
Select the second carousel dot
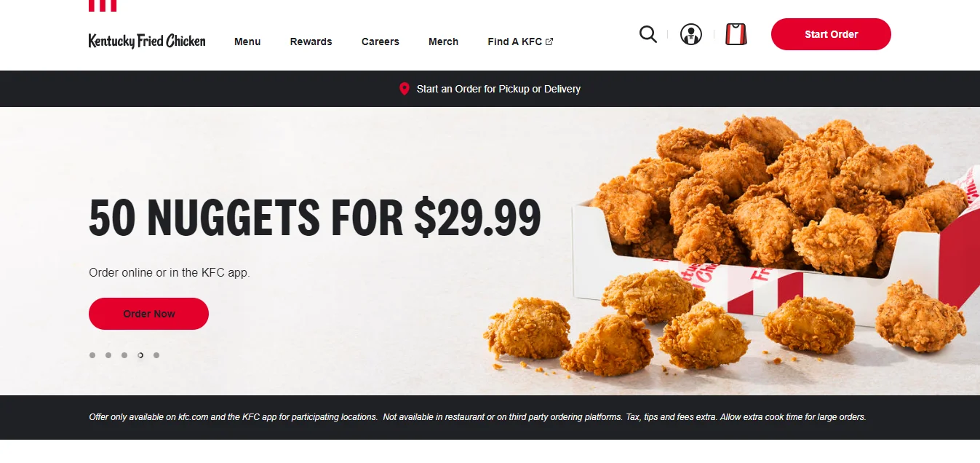point(108,355)
